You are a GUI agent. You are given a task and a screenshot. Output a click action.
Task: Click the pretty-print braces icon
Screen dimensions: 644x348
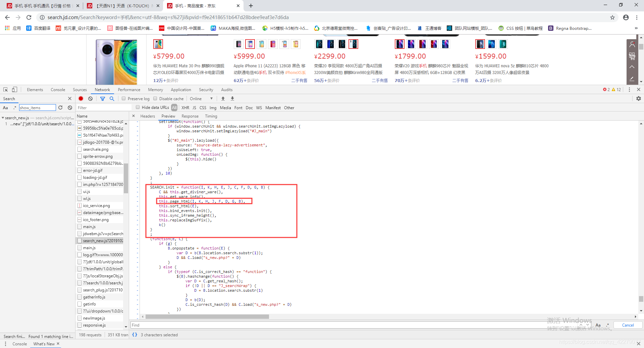pos(135,335)
